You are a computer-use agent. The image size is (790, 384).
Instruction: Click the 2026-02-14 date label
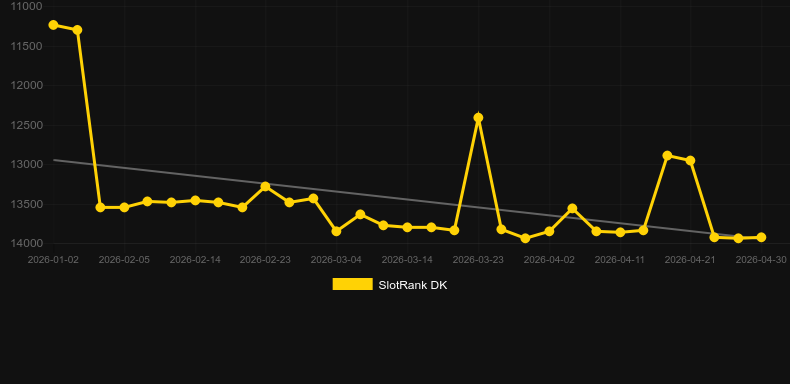click(195, 260)
